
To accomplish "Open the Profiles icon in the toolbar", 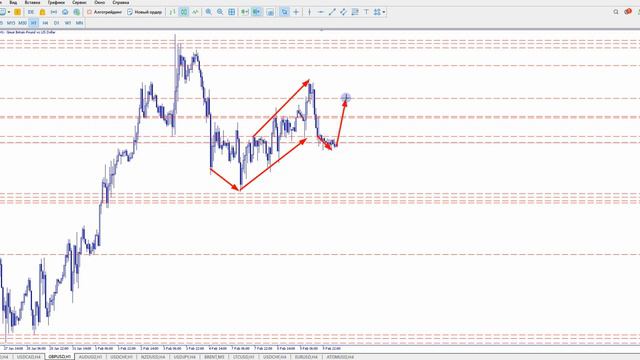I will click(18, 12).
